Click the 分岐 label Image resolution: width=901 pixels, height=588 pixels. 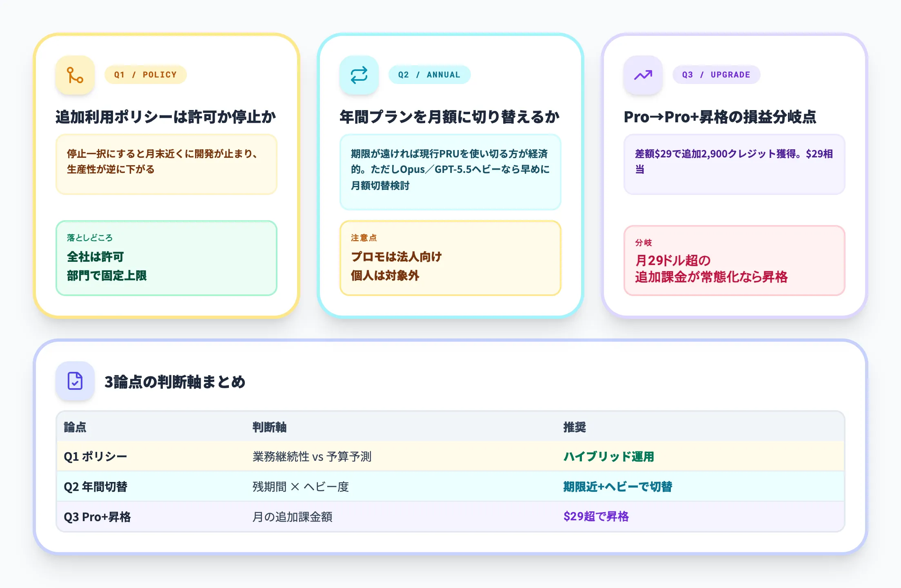(644, 243)
